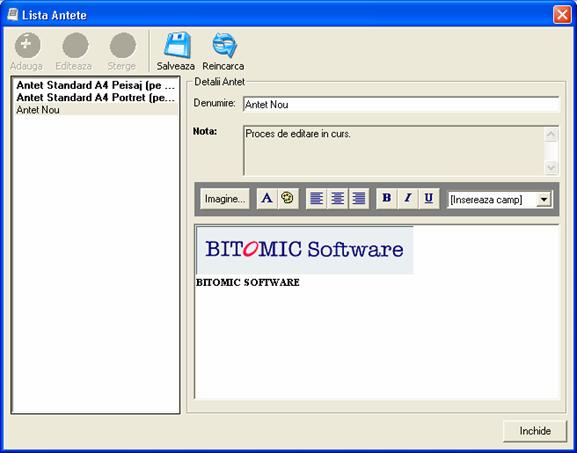Center align the header text
The height and width of the screenshot is (453, 577).
click(337, 198)
